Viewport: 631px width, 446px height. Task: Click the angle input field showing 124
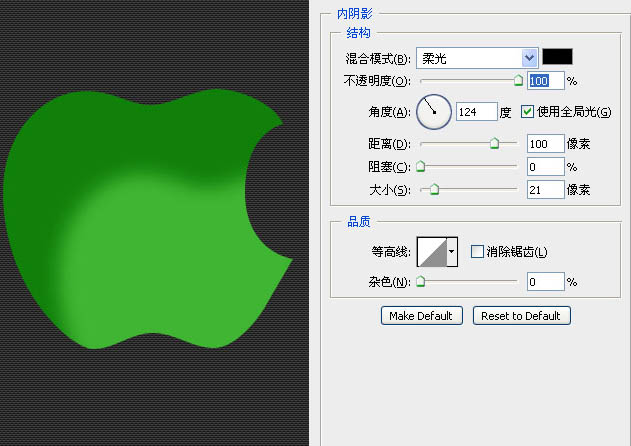point(477,112)
